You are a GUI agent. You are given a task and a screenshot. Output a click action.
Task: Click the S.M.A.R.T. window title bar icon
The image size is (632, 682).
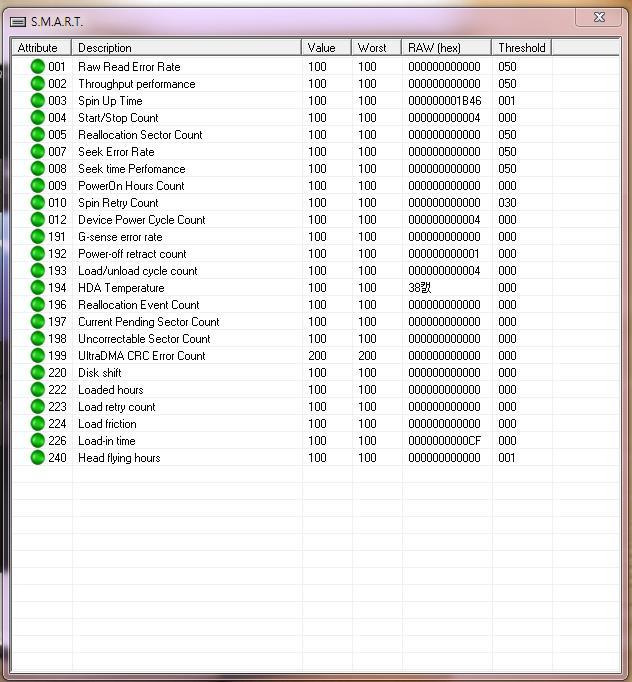pyautogui.click(x=18, y=22)
